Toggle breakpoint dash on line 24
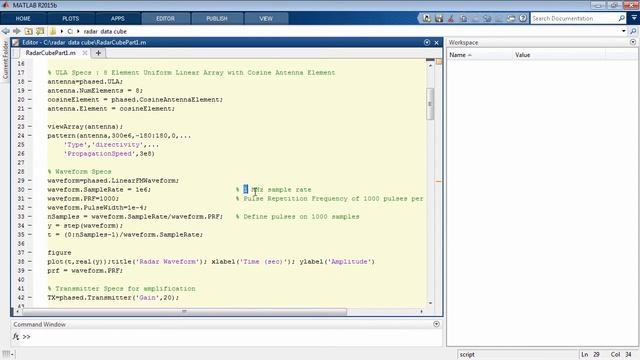 pyautogui.click(x=29, y=136)
